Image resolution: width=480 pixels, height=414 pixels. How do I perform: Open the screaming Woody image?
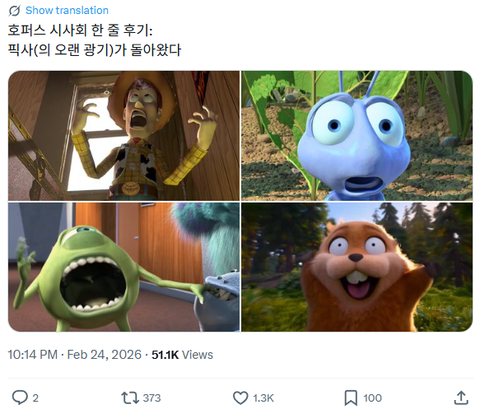124,136
